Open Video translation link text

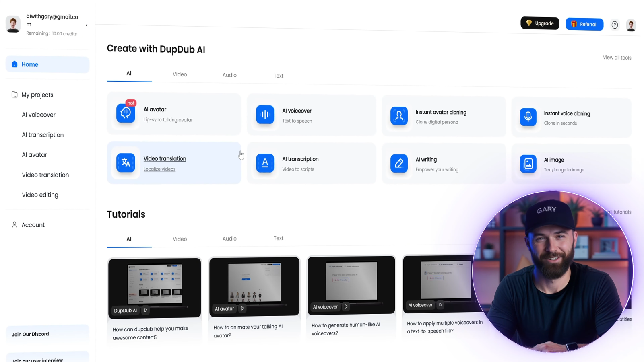pos(165,159)
